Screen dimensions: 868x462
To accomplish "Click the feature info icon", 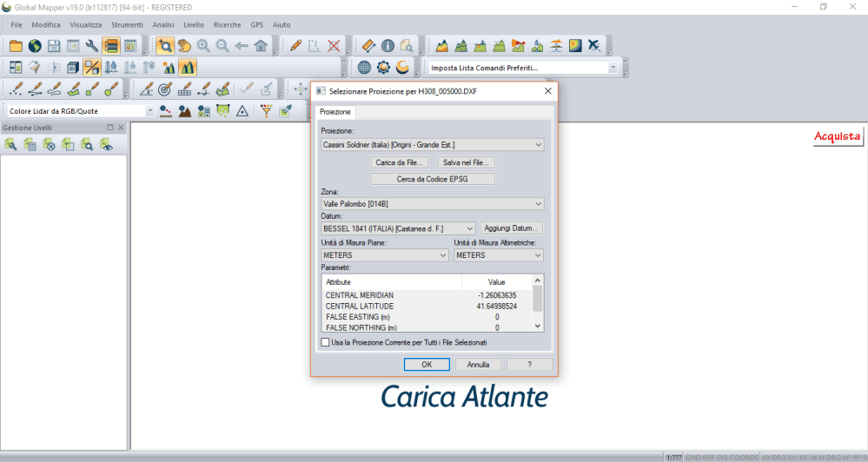I will [388, 46].
